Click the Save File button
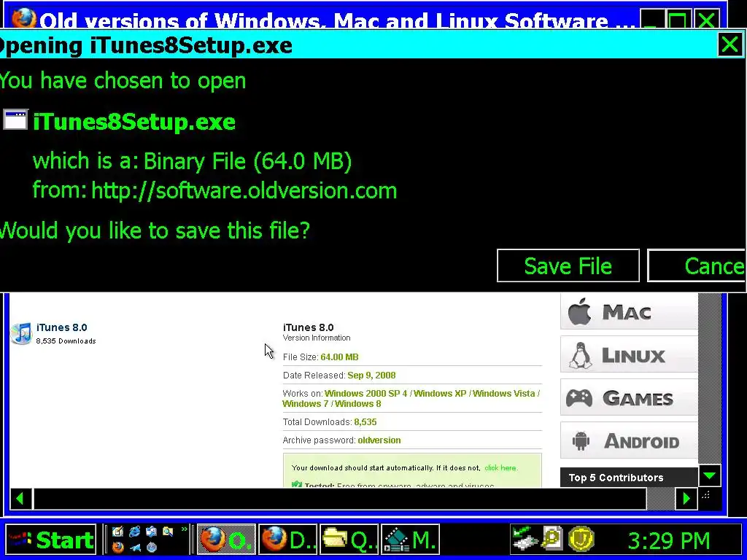This screenshot has width=747, height=560. 568,265
